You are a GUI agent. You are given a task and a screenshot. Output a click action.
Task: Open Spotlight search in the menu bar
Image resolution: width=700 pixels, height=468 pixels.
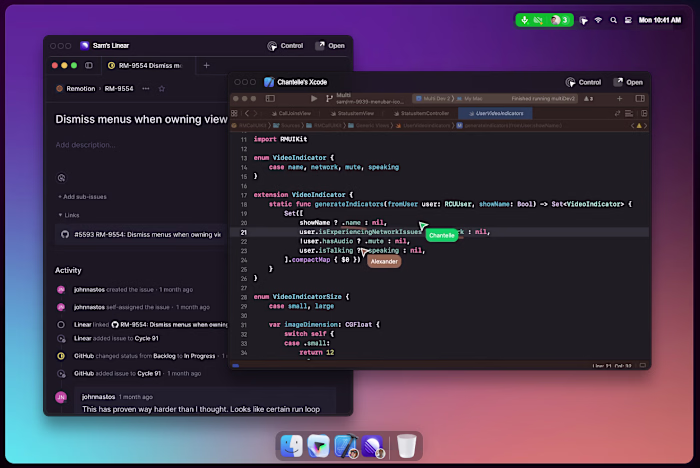coord(613,20)
